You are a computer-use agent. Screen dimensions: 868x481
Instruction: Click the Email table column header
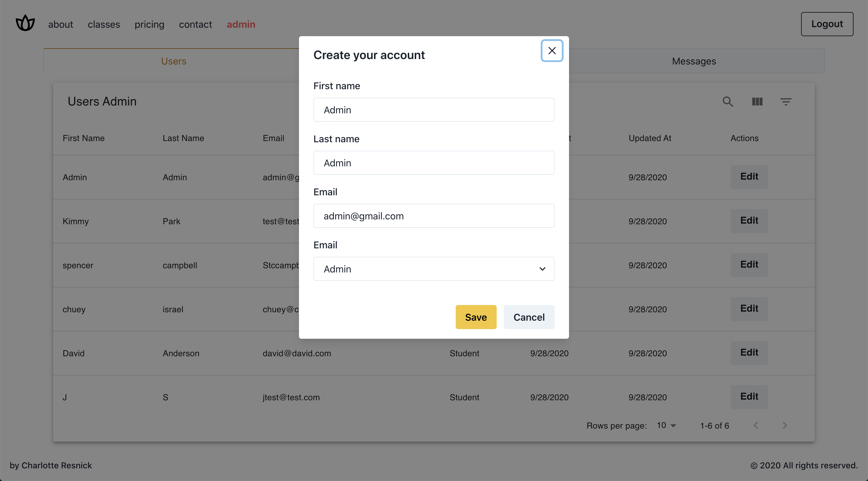pyautogui.click(x=273, y=138)
